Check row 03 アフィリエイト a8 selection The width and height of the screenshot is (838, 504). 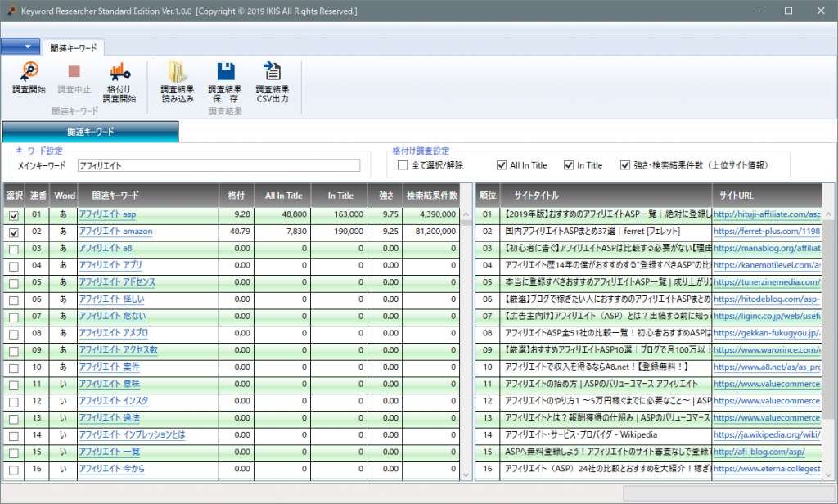coord(14,250)
